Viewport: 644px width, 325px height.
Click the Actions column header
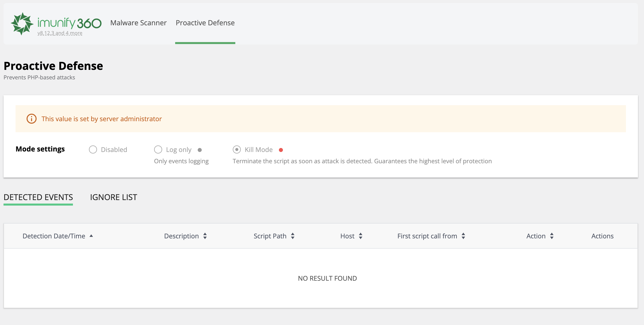click(602, 236)
